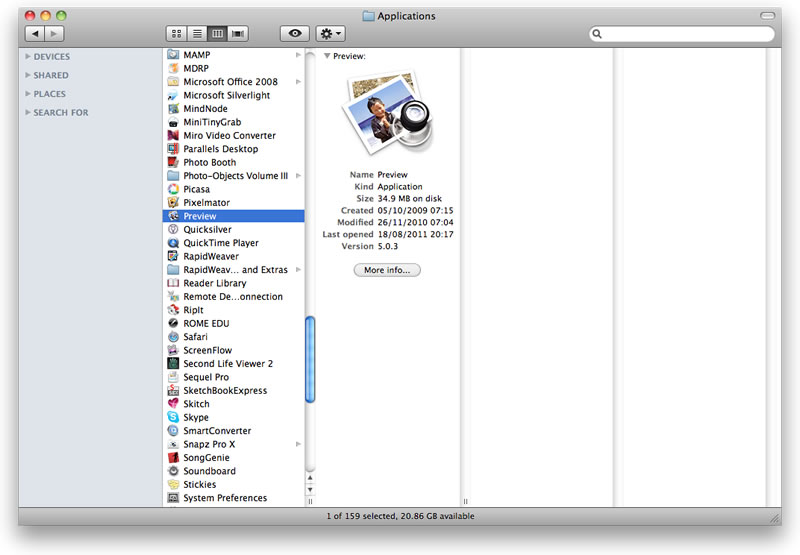
Task: Open the Action gear menu
Action: (x=330, y=33)
